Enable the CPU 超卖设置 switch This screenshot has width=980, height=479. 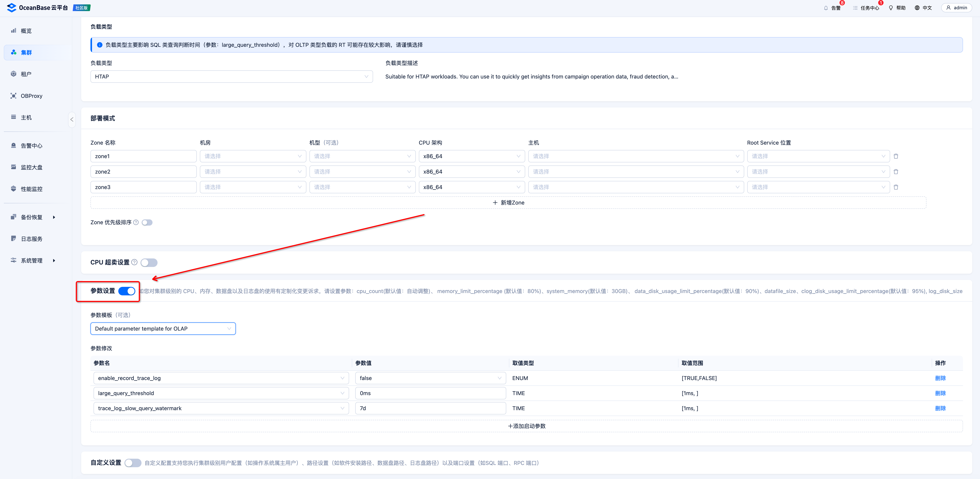pyautogui.click(x=149, y=263)
